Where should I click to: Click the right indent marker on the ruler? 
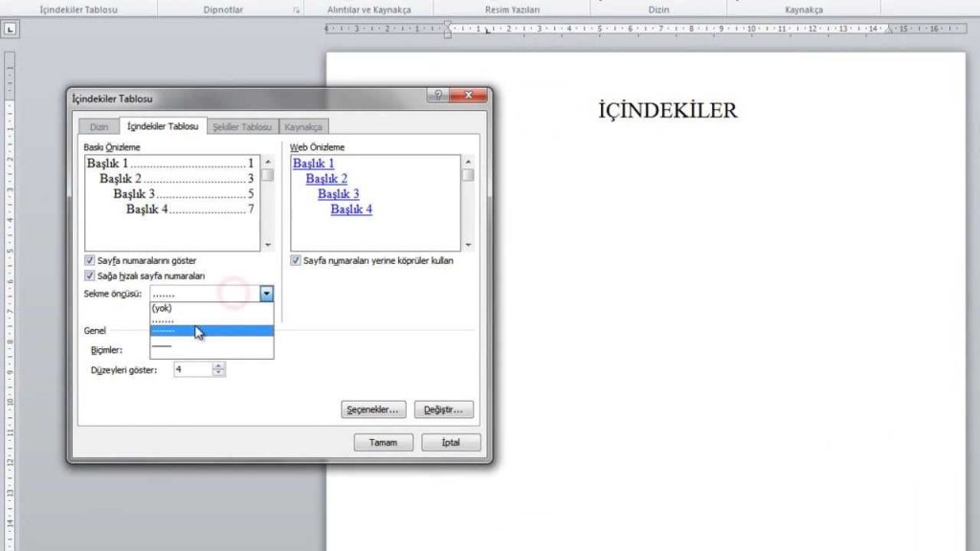pos(890,30)
